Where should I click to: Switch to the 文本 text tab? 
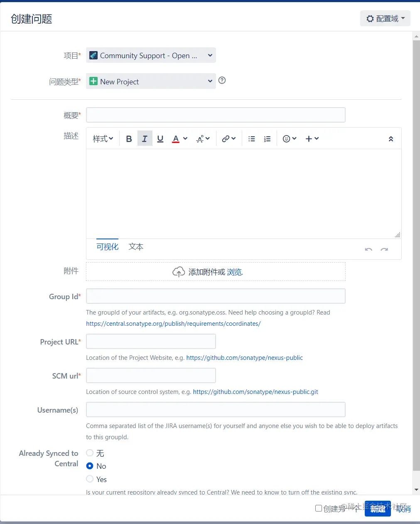tap(136, 246)
